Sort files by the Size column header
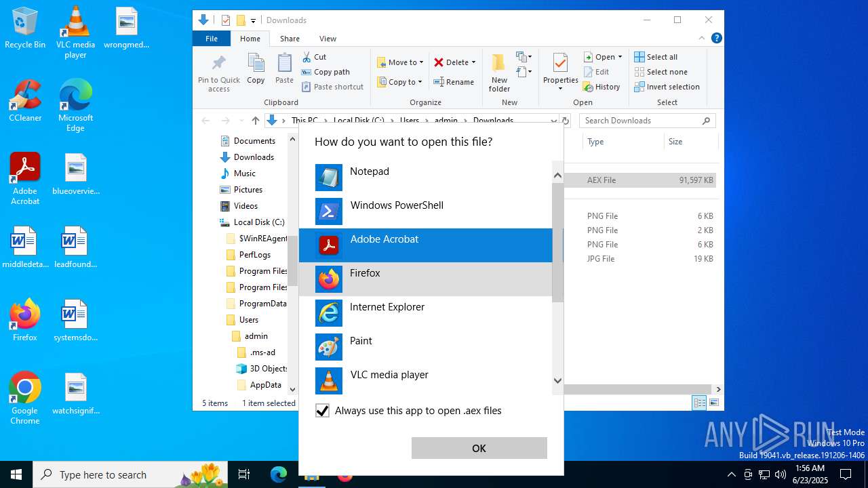 690,142
